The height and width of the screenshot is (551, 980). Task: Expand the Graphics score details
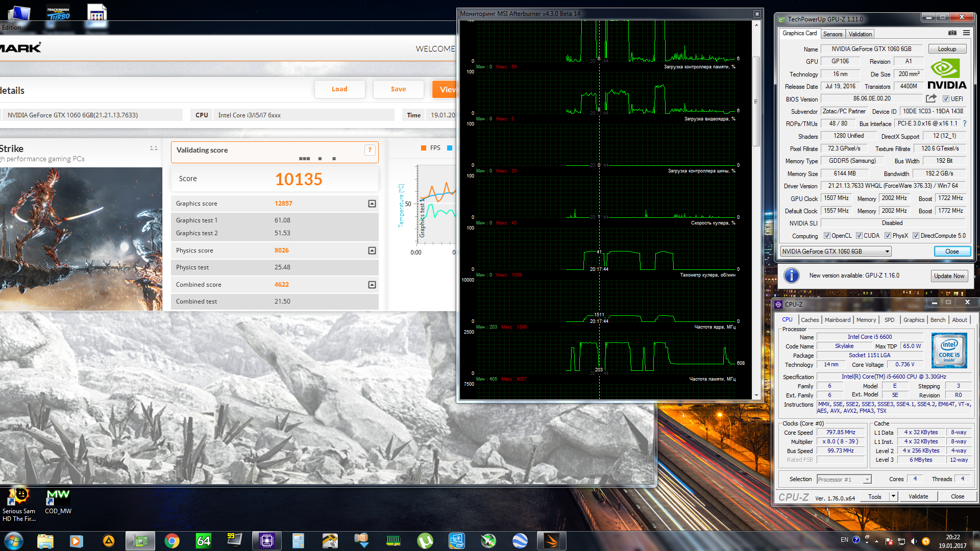click(372, 204)
